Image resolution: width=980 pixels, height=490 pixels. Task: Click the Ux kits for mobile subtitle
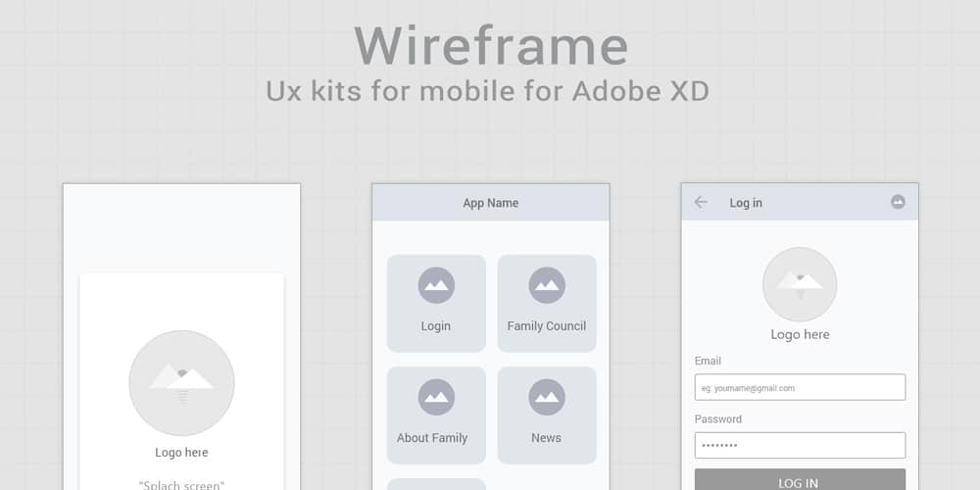point(487,90)
